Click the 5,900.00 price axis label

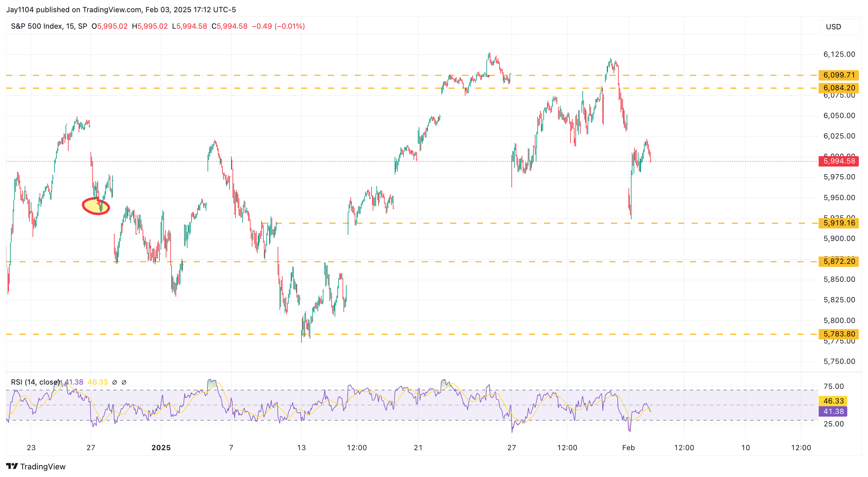(839, 239)
